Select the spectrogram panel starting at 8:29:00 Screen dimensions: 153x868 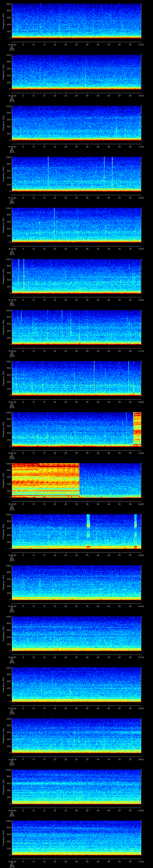76,786
